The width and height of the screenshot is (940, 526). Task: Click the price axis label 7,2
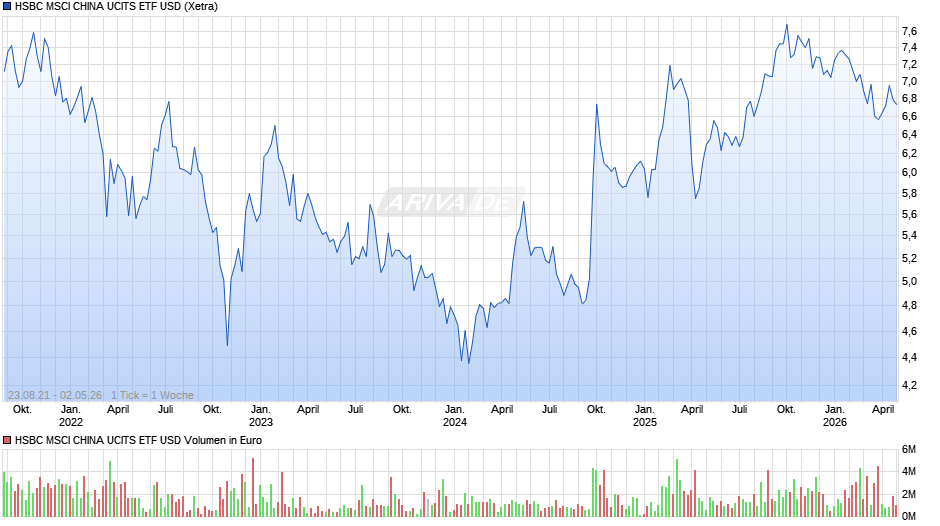coord(909,64)
